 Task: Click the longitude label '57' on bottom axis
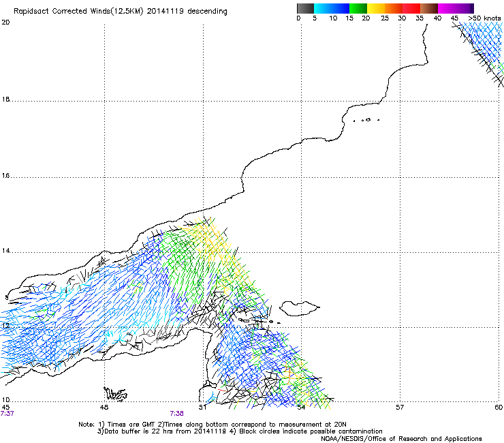coord(400,408)
